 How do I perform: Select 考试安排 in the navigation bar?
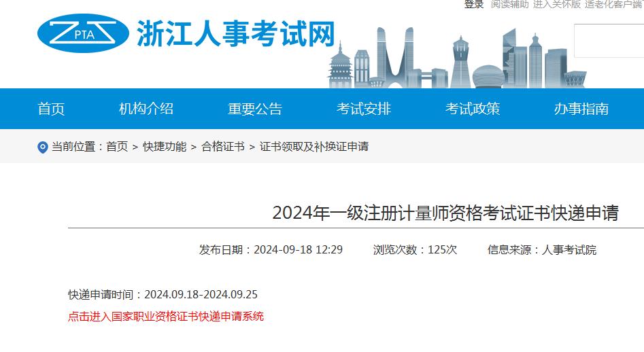(364, 109)
